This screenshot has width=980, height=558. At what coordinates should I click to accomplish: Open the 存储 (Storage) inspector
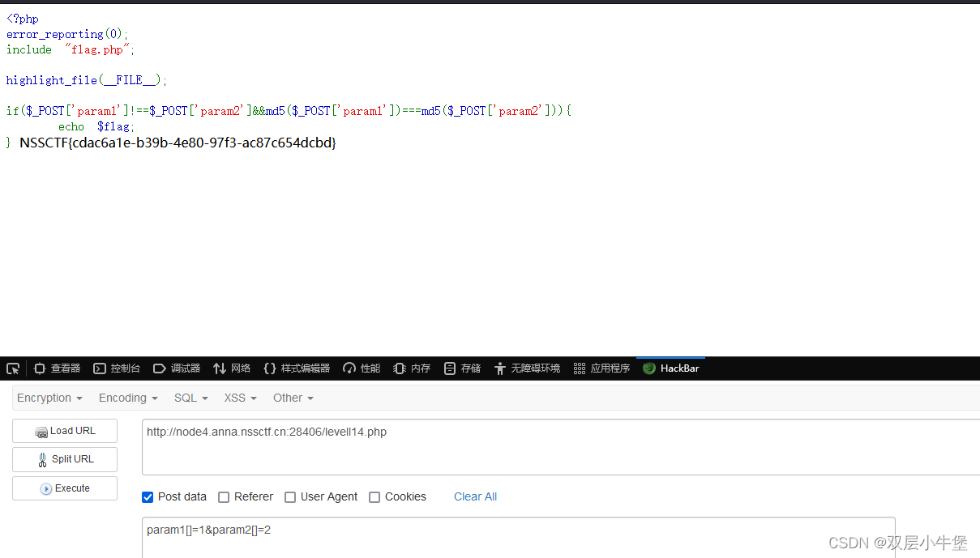[x=461, y=368]
